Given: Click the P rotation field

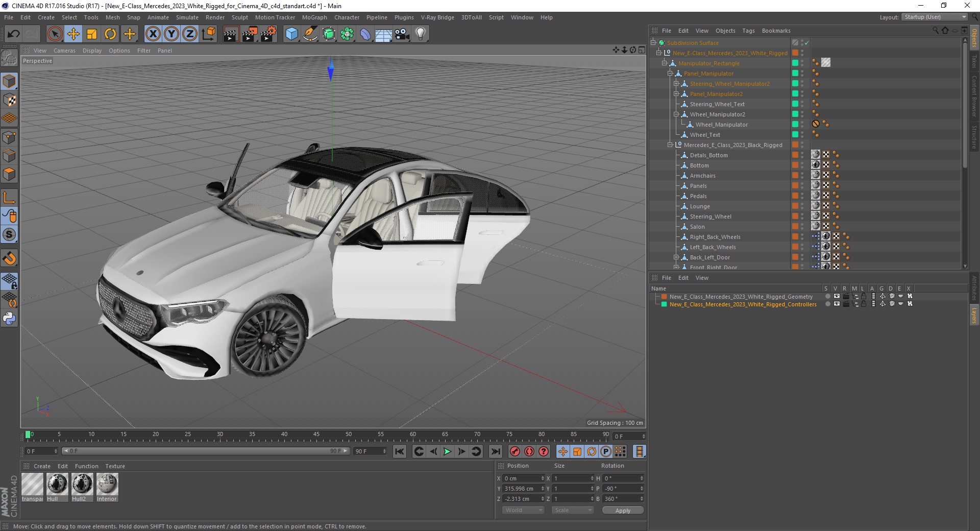Looking at the screenshot, I should tap(623, 489).
